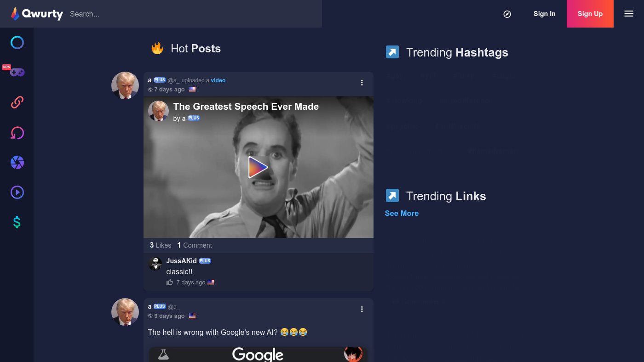
Task: Click the PLUS badge next to JussAKid
Action: [x=205, y=261]
